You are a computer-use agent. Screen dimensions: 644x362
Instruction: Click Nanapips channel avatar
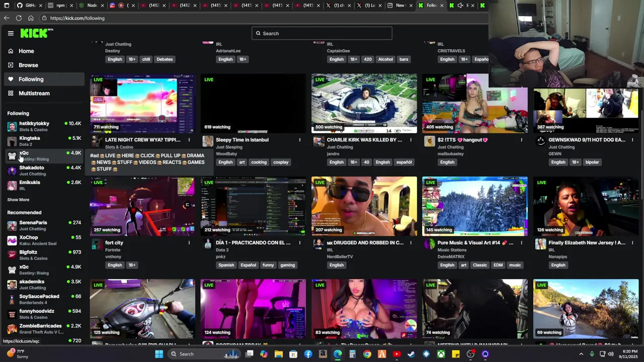[540, 244]
